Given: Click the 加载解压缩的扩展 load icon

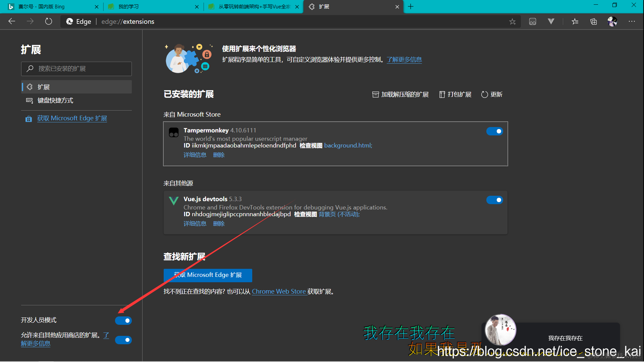Looking at the screenshot, I should coord(375,94).
